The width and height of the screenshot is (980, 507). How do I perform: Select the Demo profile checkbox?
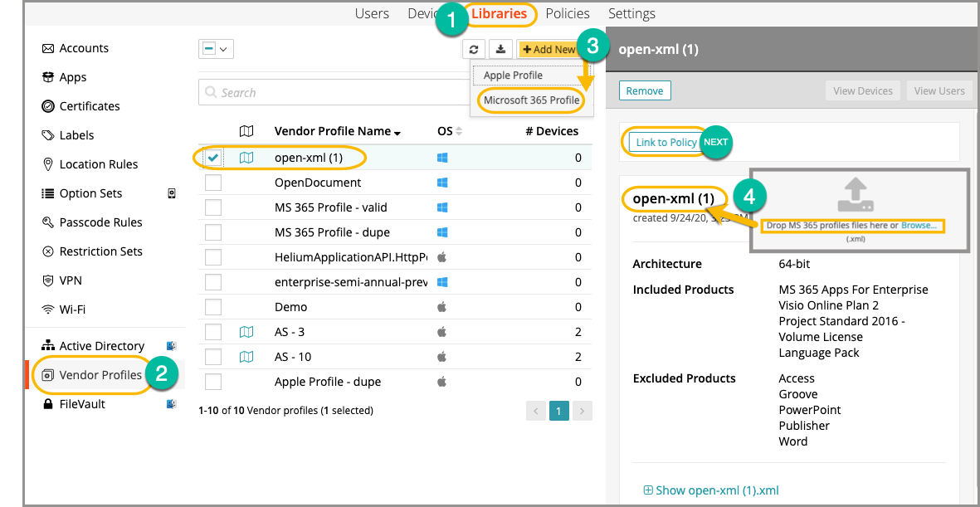pos(213,307)
